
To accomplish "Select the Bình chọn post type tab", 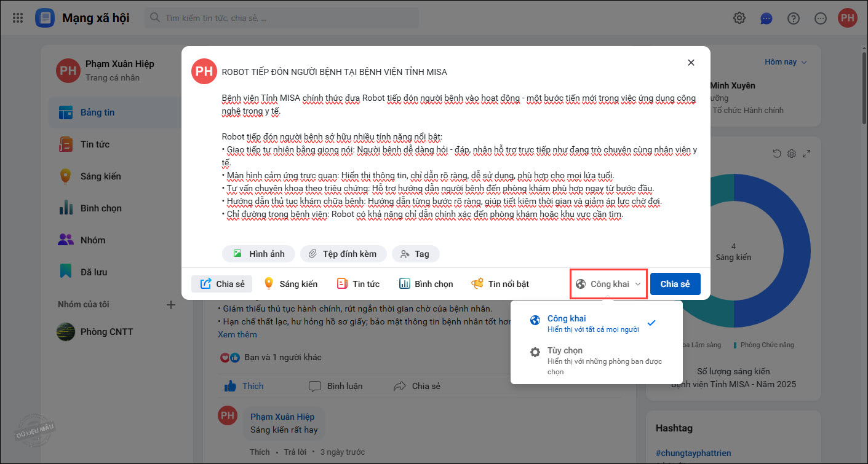I will point(426,284).
